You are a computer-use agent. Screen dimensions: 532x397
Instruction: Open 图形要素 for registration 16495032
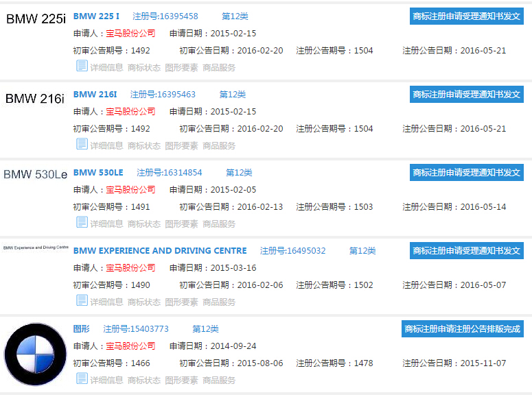tap(181, 302)
